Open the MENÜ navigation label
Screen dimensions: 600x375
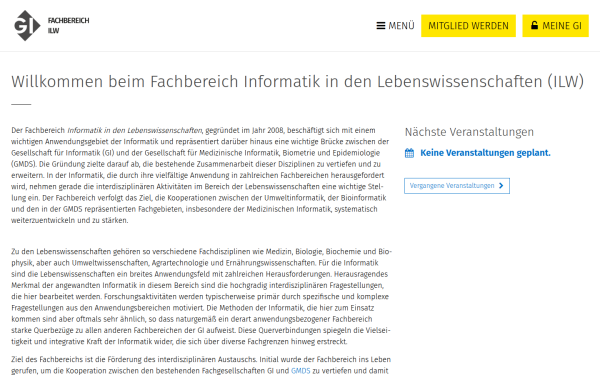pos(401,26)
